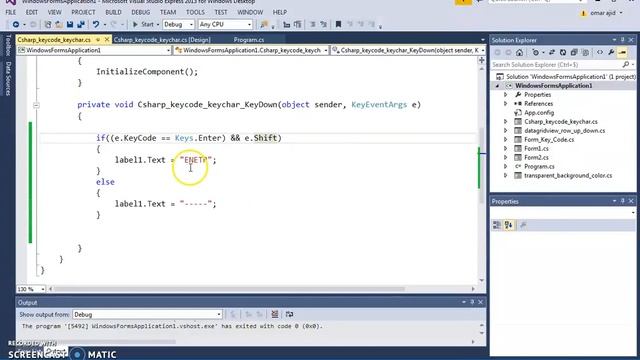Click Alphabetical sort icon in Properties panel
Viewport: 640px width, 360px height.
[509, 225]
